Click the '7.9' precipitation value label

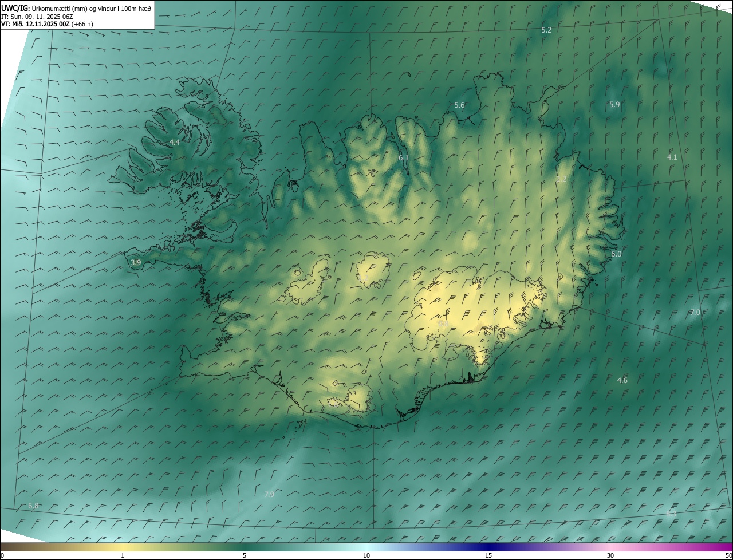point(269,494)
